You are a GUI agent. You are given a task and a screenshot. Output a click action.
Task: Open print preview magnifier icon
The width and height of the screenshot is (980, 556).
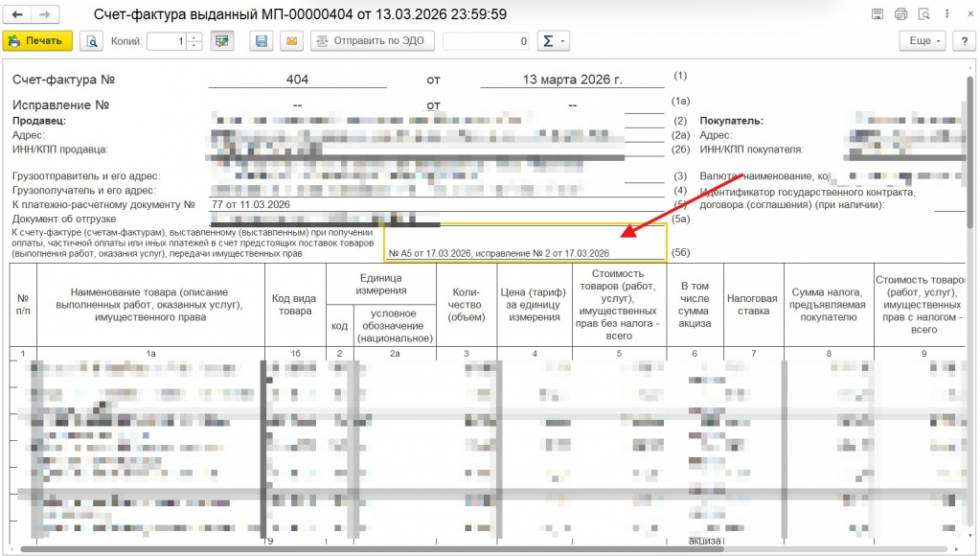coord(91,41)
